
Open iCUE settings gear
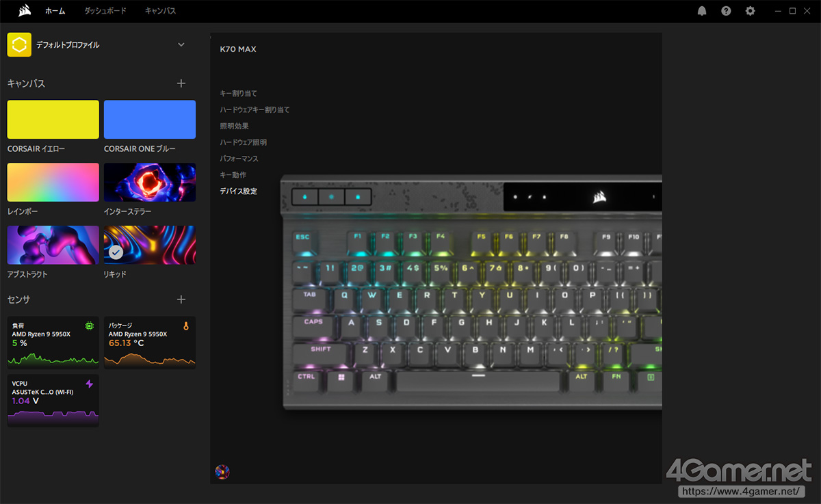pos(751,11)
